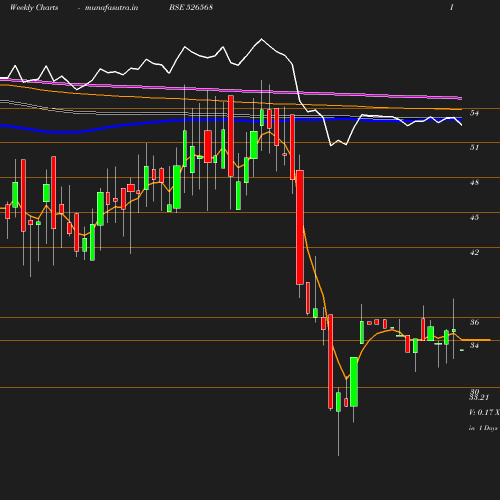Click the tall red crash candlestick body
The width and height of the screenshot is (500, 500).
(x=300, y=227)
